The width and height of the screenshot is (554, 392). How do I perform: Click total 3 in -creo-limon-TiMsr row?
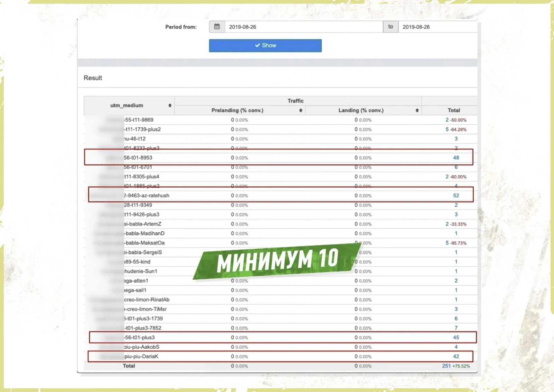pyautogui.click(x=456, y=309)
